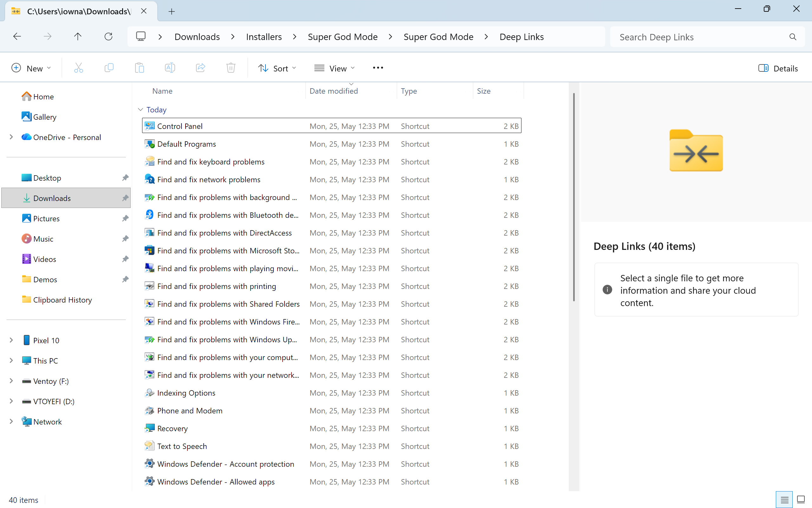
Task: Go forward with the right arrow
Action: click(47, 36)
